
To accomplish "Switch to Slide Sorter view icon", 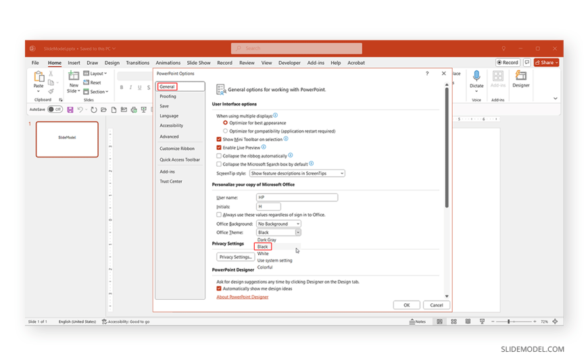I will click(x=454, y=321).
